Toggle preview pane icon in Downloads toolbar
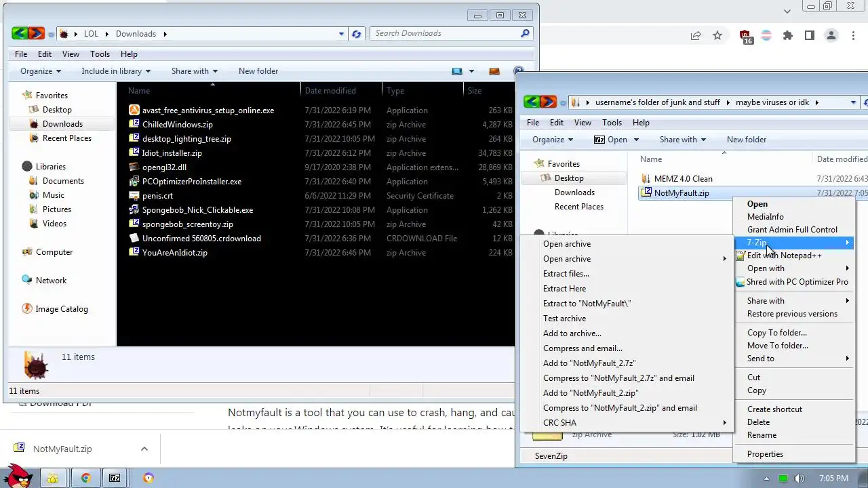Viewport: 868px width, 488px height. [494, 71]
